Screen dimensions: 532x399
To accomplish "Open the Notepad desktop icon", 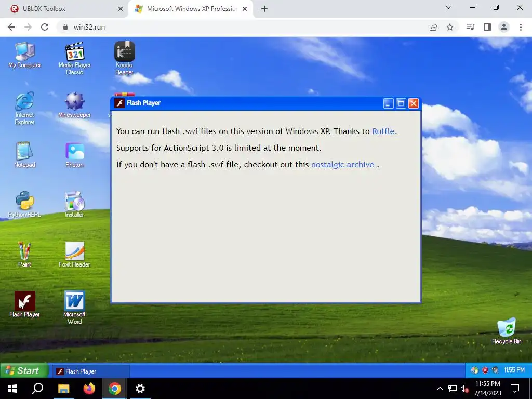I will [x=24, y=155].
